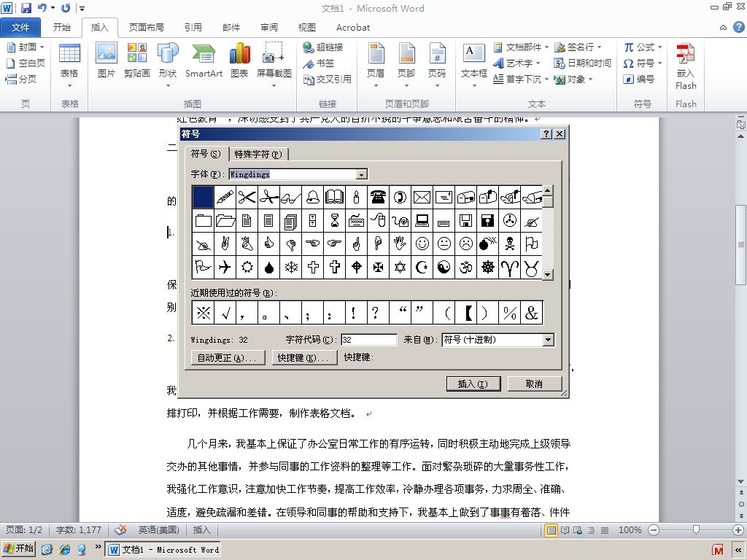Open the Footer (页脚) menu
747x560 pixels.
pyautogui.click(x=406, y=65)
